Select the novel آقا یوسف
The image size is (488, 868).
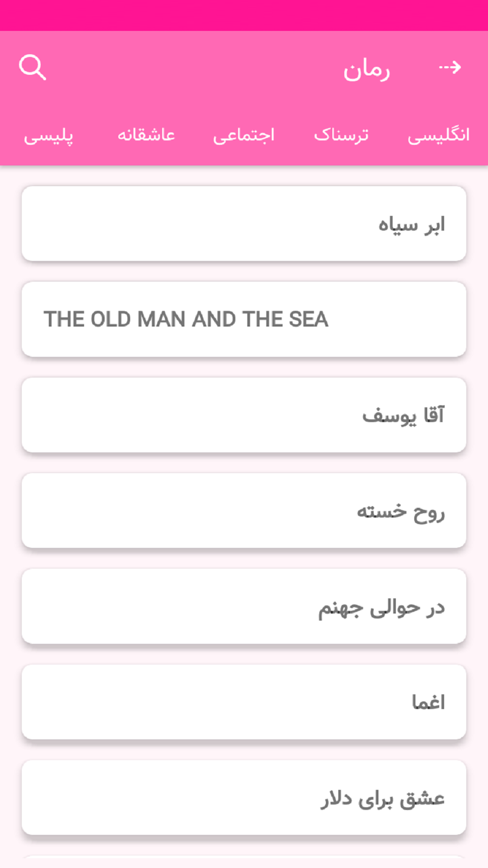tap(244, 415)
